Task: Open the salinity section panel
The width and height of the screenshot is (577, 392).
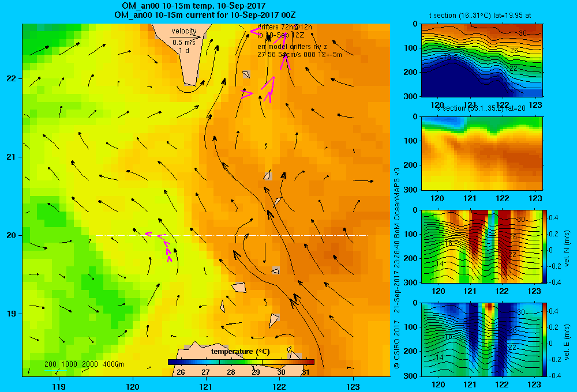Action: pos(482,153)
